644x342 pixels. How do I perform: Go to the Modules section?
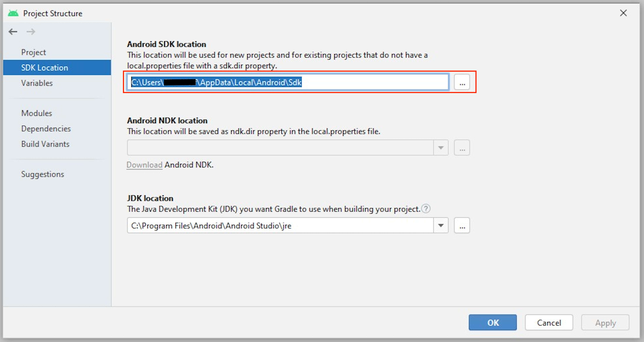37,113
